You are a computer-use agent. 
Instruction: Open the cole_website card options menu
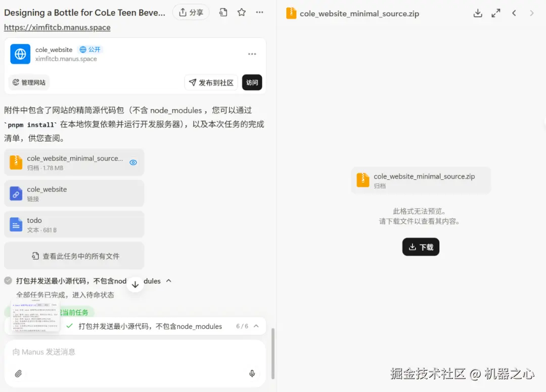tap(252, 54)
